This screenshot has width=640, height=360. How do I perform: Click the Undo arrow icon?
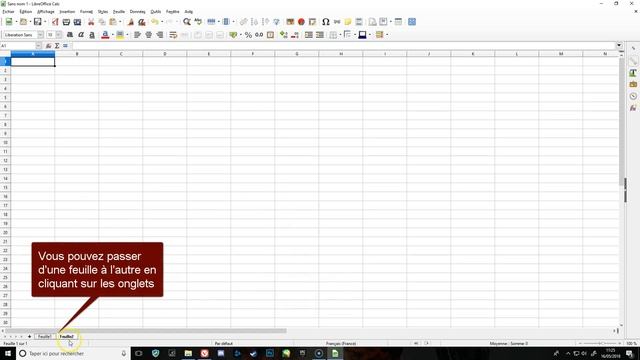(x=154, y=22)
